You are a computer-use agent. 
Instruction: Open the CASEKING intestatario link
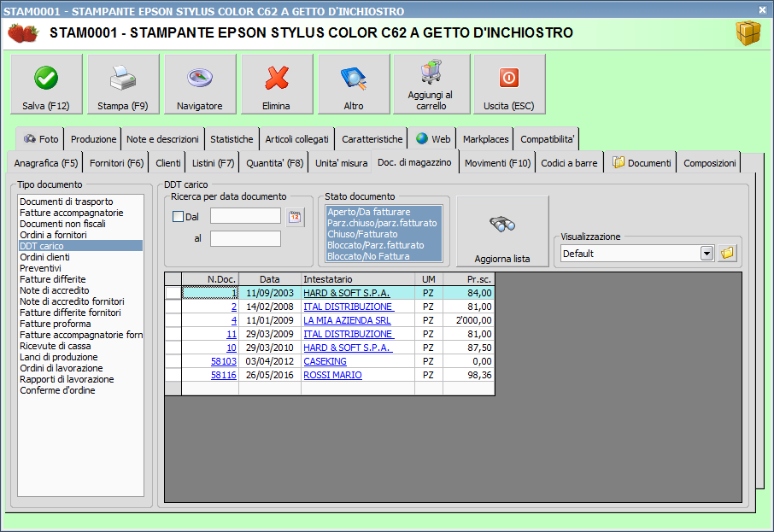point(325,361)
